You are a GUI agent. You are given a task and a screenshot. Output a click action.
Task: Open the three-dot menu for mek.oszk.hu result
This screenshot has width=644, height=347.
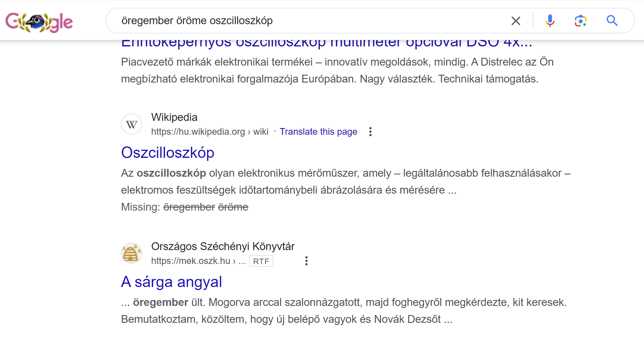coord(306,261)
